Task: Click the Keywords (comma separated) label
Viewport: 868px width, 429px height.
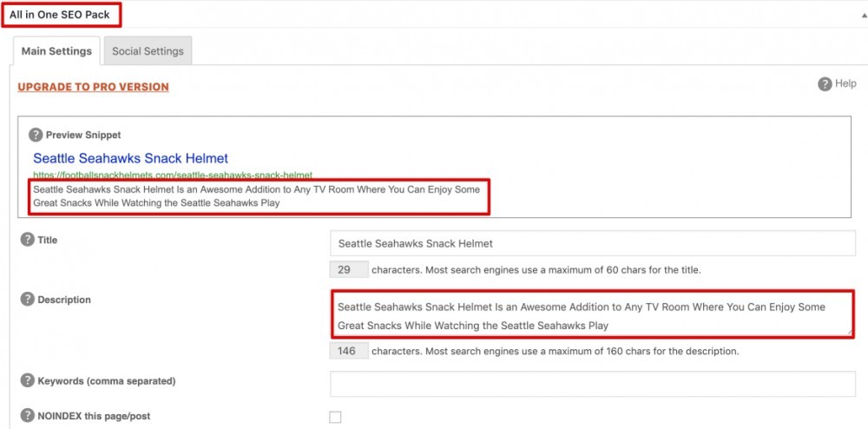Action: coord(106,381)
